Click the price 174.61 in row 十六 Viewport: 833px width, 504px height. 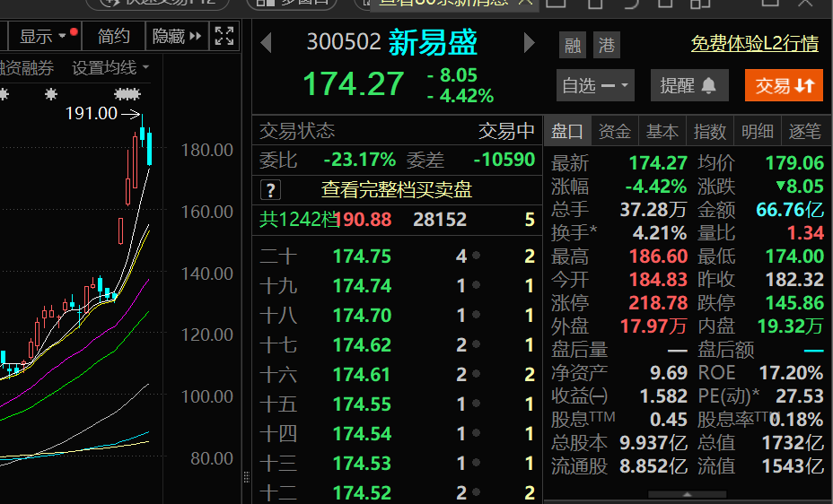362,375
